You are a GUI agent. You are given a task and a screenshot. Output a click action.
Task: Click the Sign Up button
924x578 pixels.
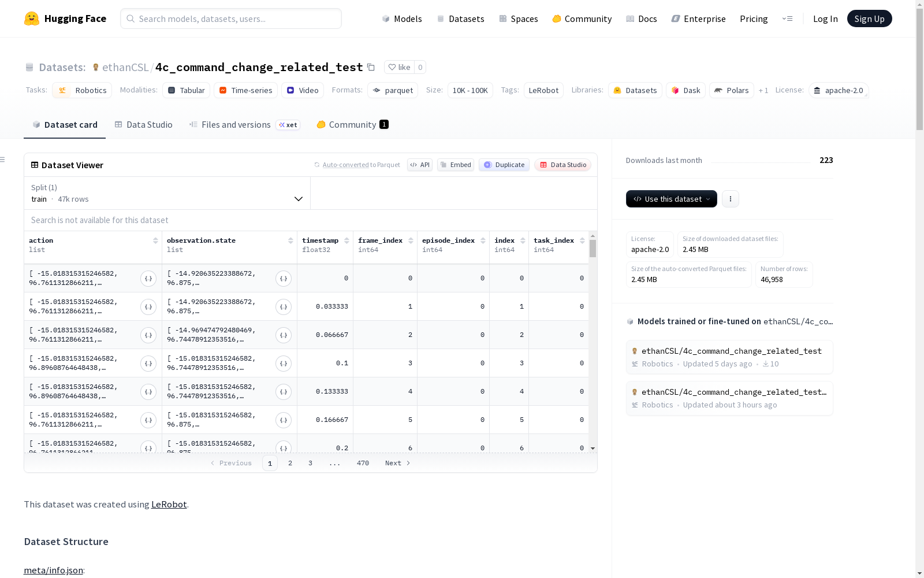tap(870, 18)
